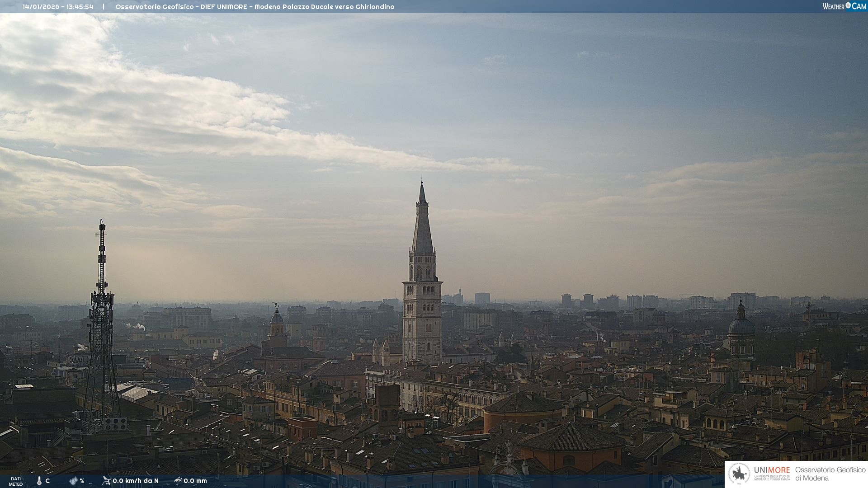Click the UNIMORE university name text
The image size is (868, 488).
[772, 470]
